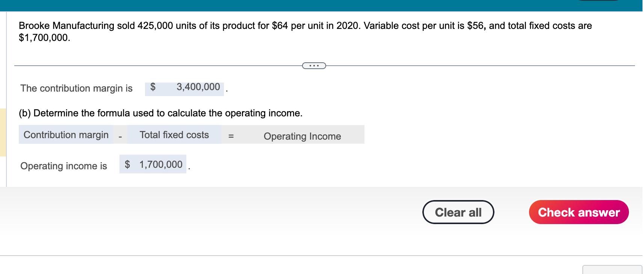This screenshot has width=644, height=274.
Task: Click the Check answer button
Action: pos(578,212)
